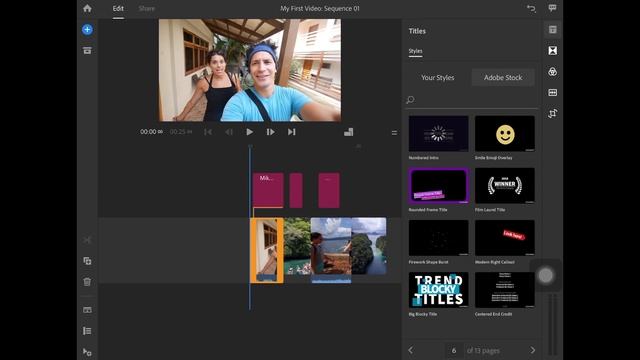Go to the next templates page
This screenshot has height=360, width=640.
pyautogui.click(x=533, y=350)
